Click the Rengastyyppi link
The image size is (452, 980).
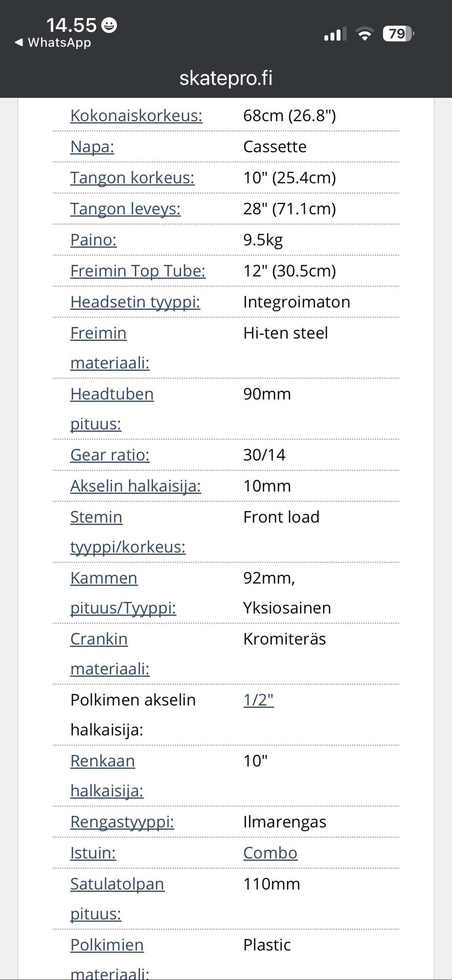pos(122,822)
